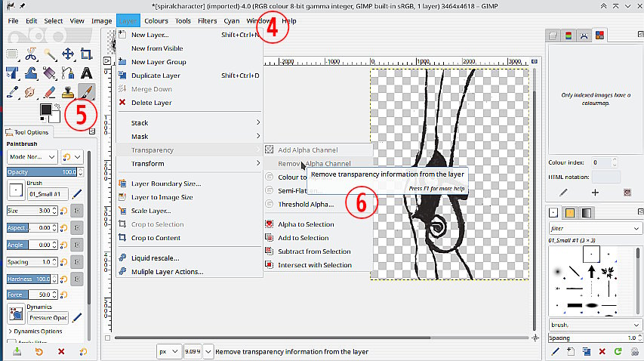Open the Colours menu
Screen dimensions: 644x361
[156, 21]
